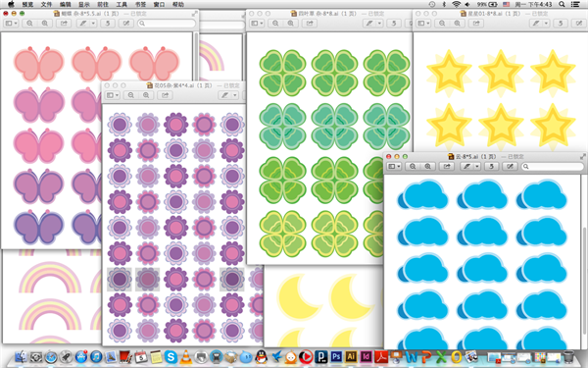Open Spotlight search in the menu bar
The width and height of the screenshot is (588, 368).
click(562, 5)
